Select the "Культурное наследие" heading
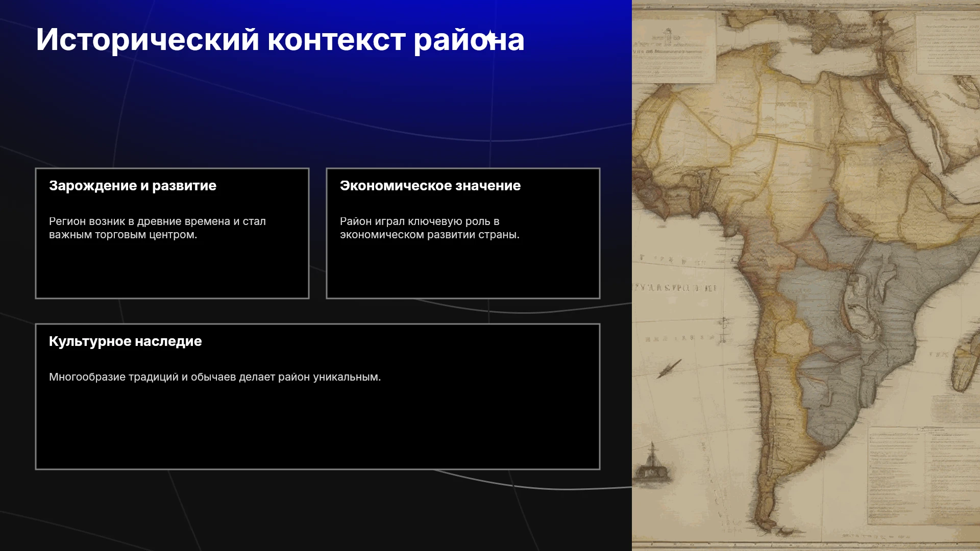Image resolution: width=980 pixels, height=551 pixels. [126, 341]
